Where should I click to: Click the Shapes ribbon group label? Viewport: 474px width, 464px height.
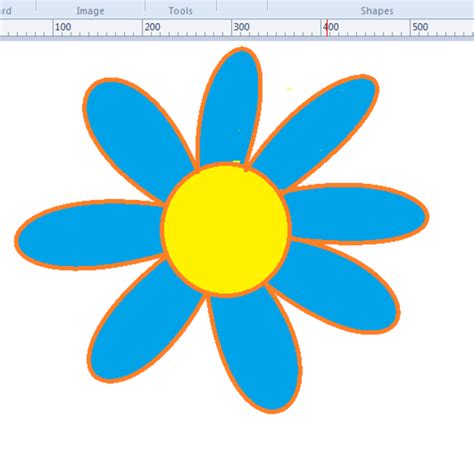point(377,11)
